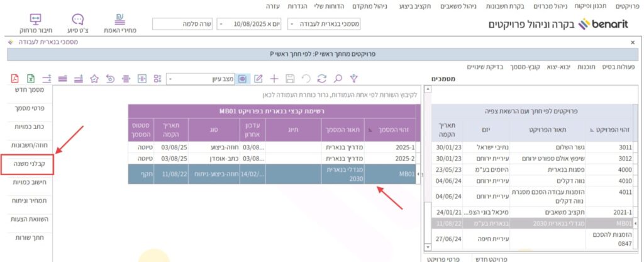Expand the date dropdown showing 10/08/2025

222,24
